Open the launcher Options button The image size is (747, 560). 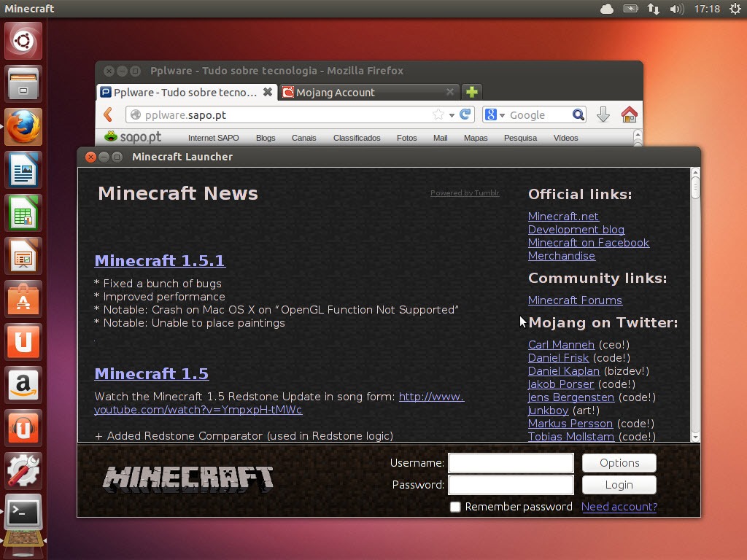(x=619, y=463)
